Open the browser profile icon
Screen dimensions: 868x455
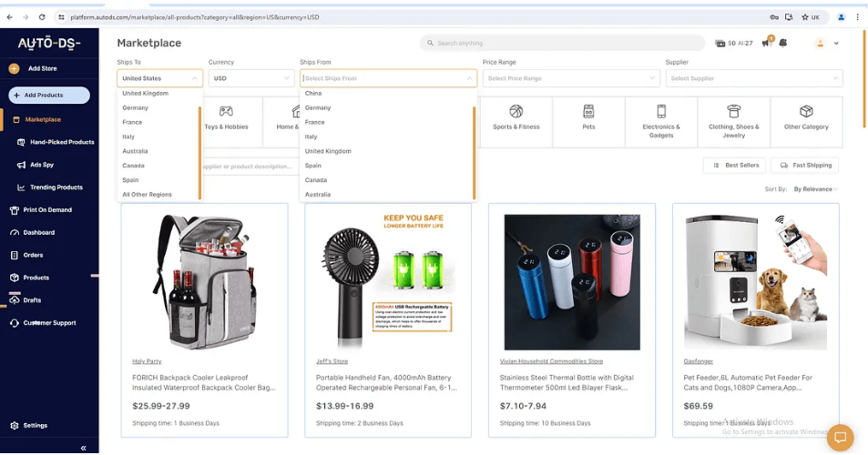841,17
